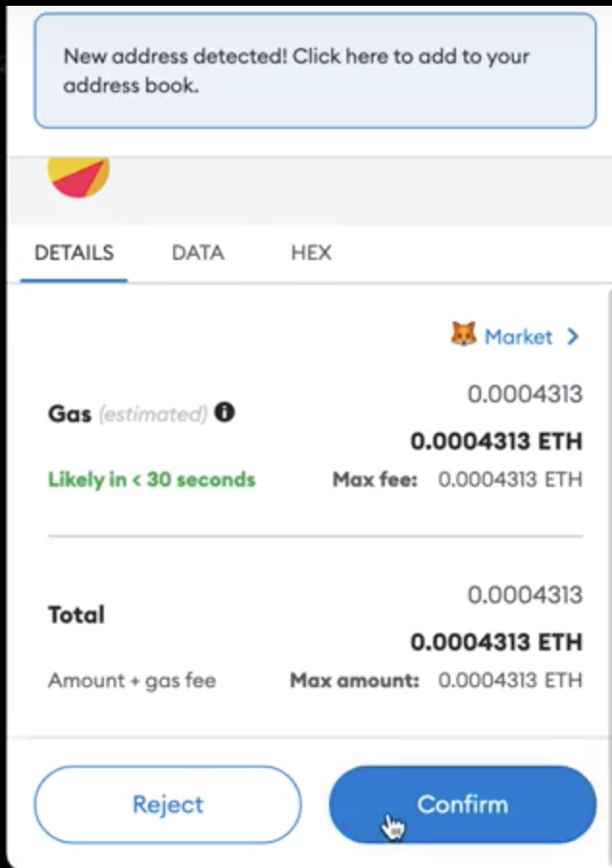This screenshot has height=868, width=612.
Task: Click the new address detected banner
Action: point(315,70)
